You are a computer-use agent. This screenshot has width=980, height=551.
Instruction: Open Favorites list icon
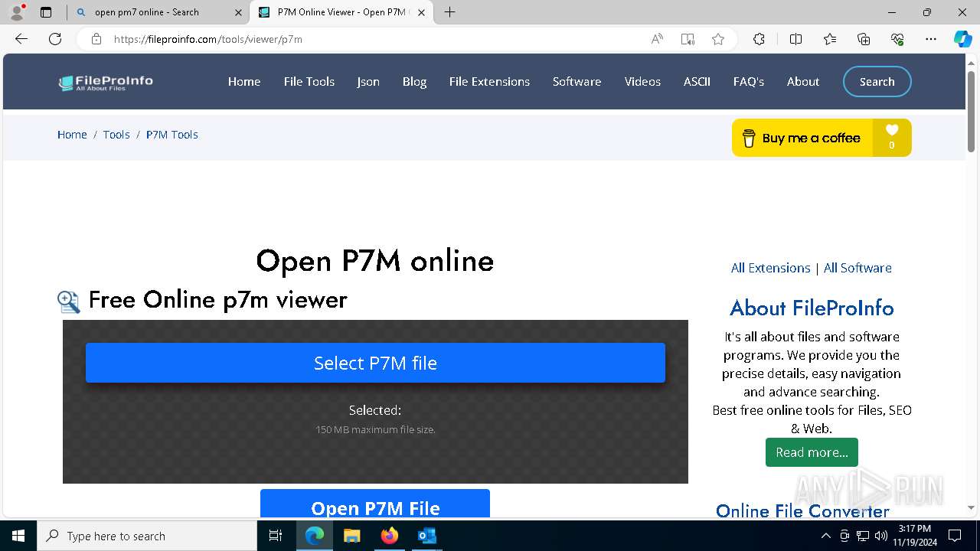[x=830, y=39]
